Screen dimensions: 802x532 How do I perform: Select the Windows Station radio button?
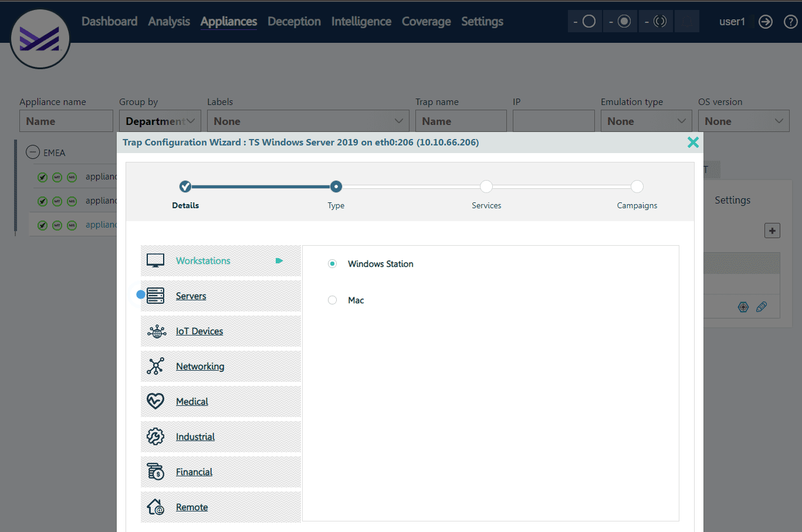(x=333, y=264)
